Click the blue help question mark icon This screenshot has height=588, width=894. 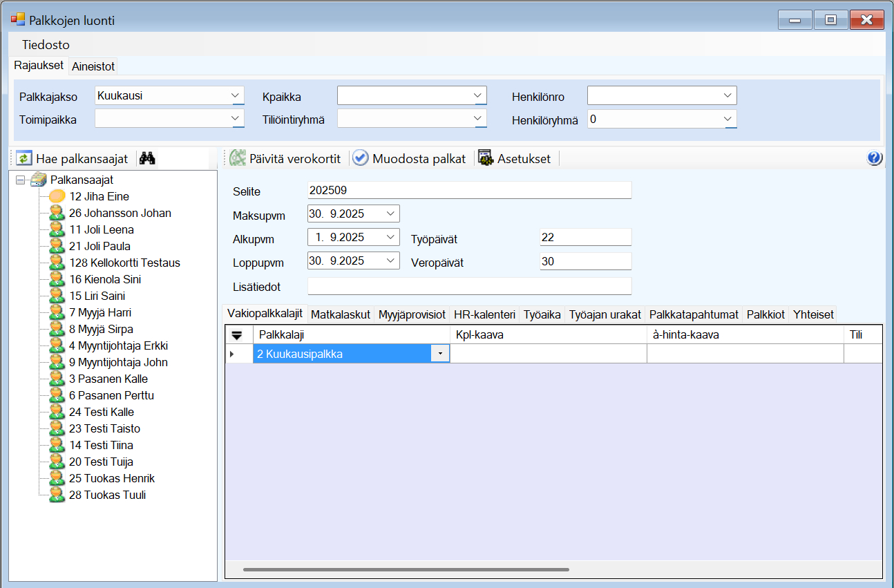point(874,159)
